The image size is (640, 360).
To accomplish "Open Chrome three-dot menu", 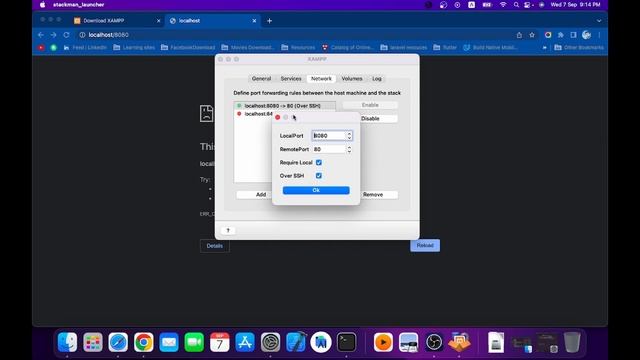I will tap(599, 35).
